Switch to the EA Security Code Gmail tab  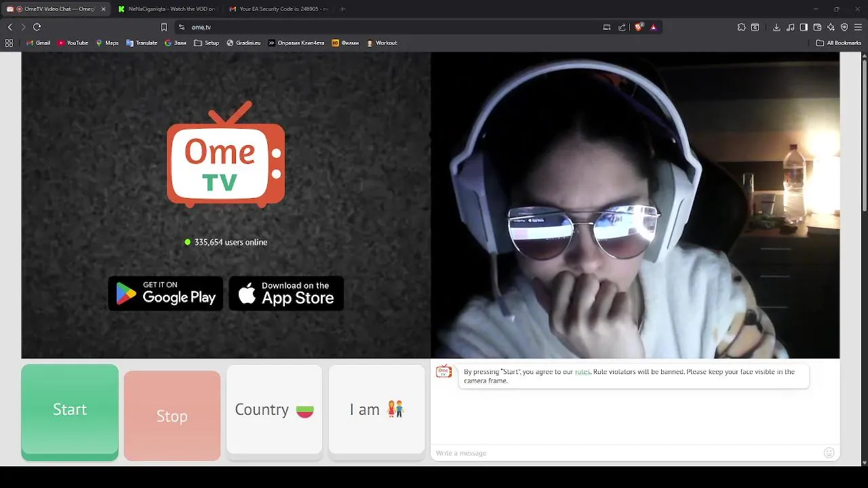click(x=278, y=9)
